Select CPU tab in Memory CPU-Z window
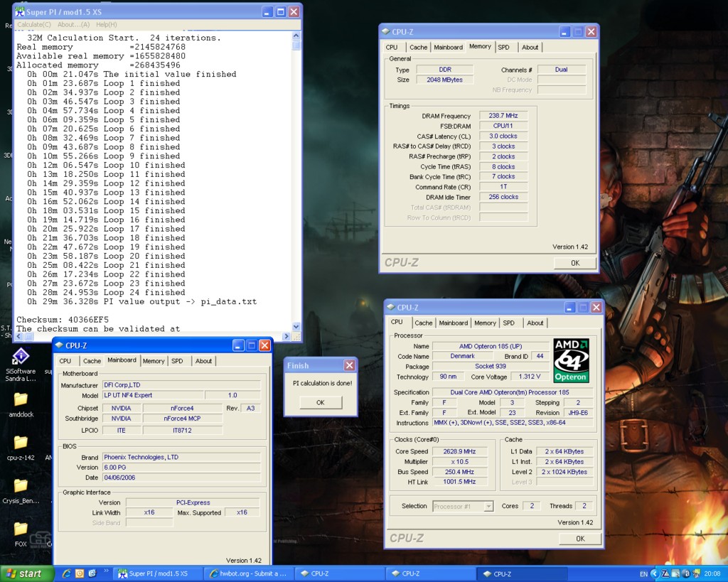 (392, 48)
